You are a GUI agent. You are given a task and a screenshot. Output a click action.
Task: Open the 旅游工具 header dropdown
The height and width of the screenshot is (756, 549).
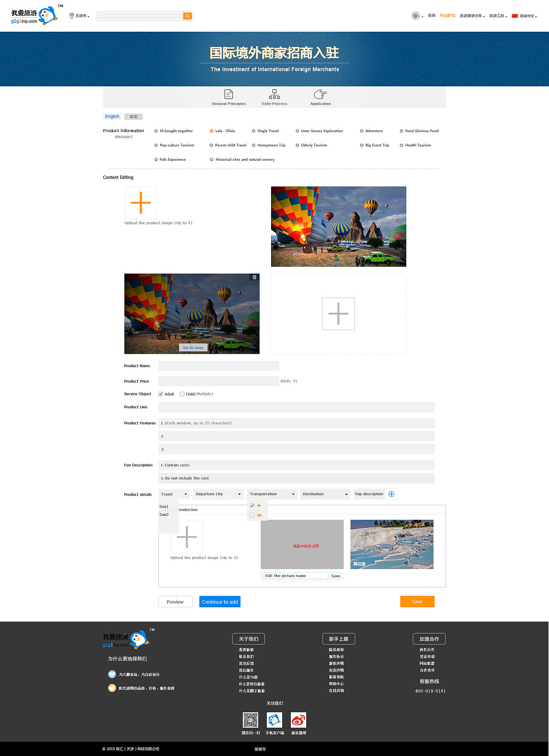[498, 16]
